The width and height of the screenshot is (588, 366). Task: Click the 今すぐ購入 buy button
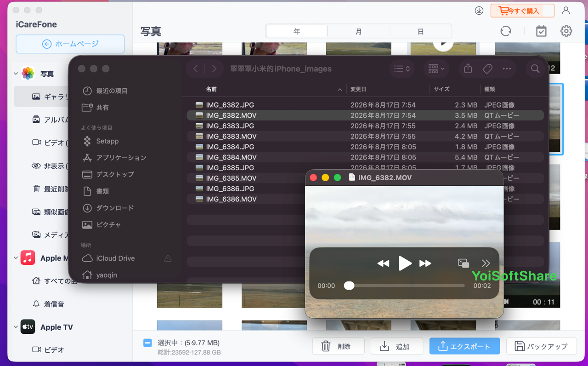click(x=522, y=11)
